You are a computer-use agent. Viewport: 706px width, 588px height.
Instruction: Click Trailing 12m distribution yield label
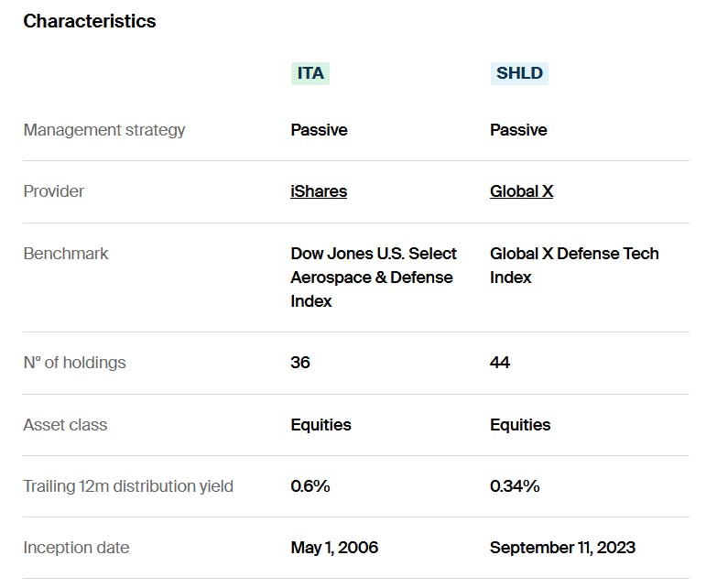[x=128, y=486]
